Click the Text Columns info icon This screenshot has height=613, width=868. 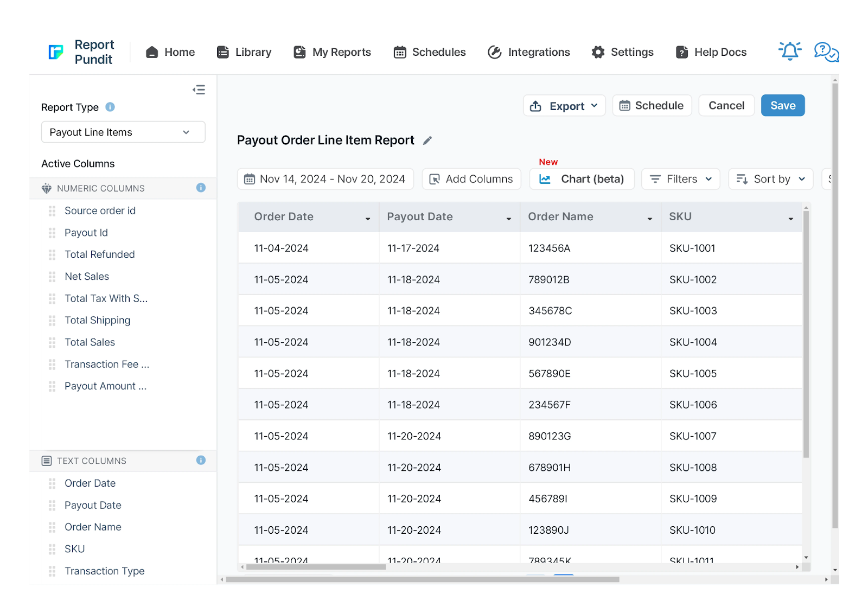201,460
